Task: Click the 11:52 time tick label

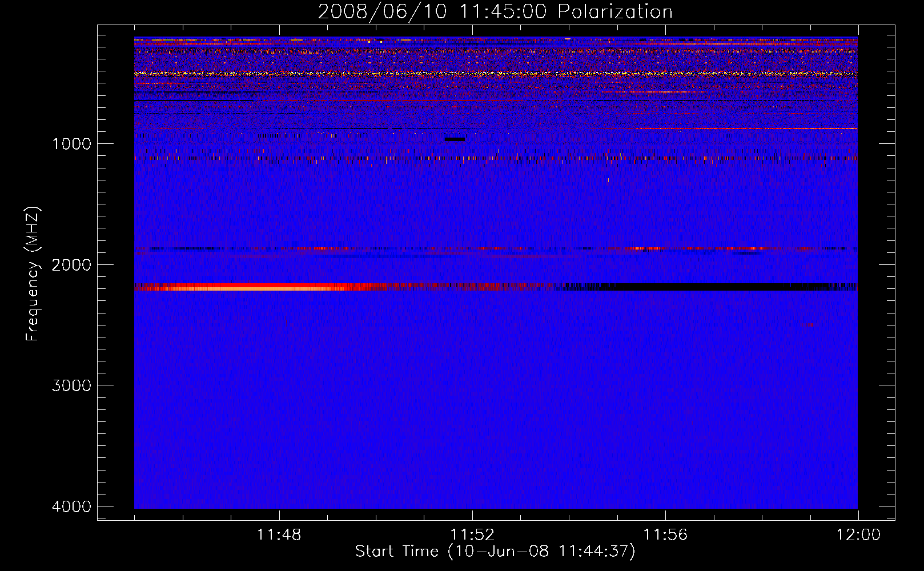Action: [x=472, y=534]
